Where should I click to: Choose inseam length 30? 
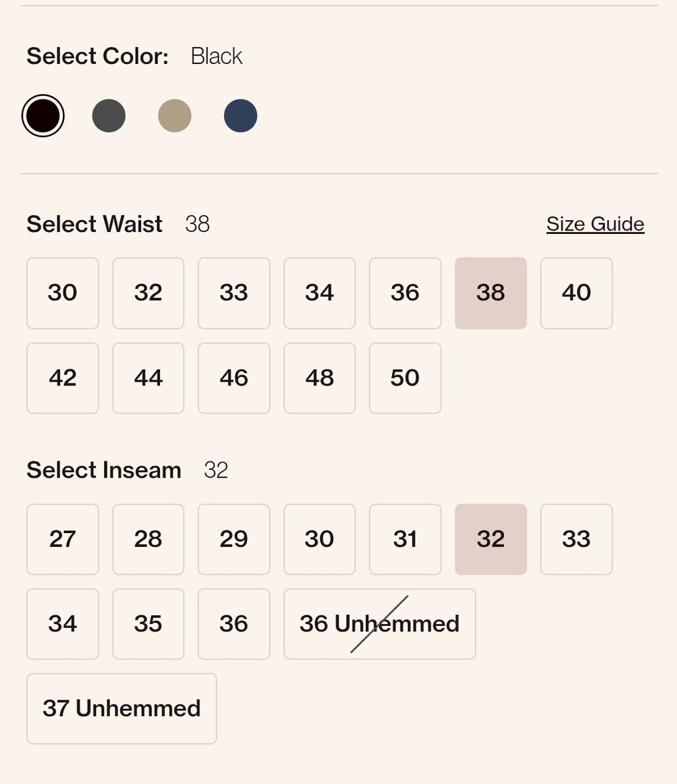point(320,539)
